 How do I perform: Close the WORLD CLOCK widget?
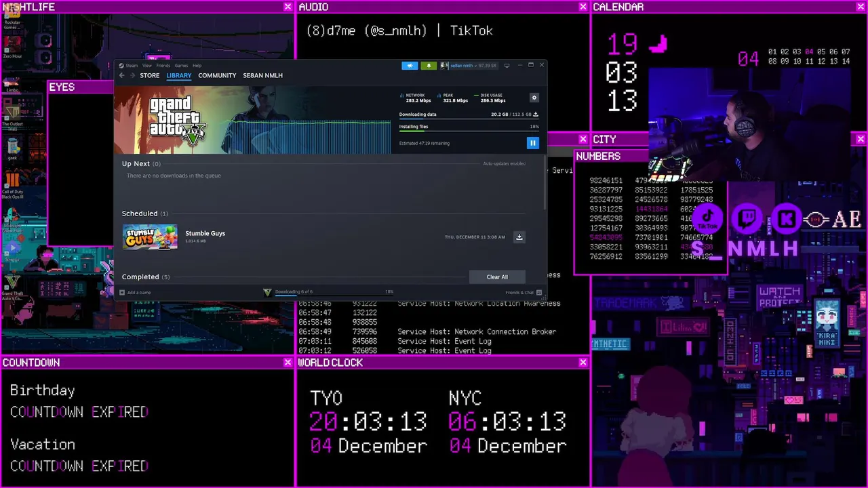pos(583,363)
